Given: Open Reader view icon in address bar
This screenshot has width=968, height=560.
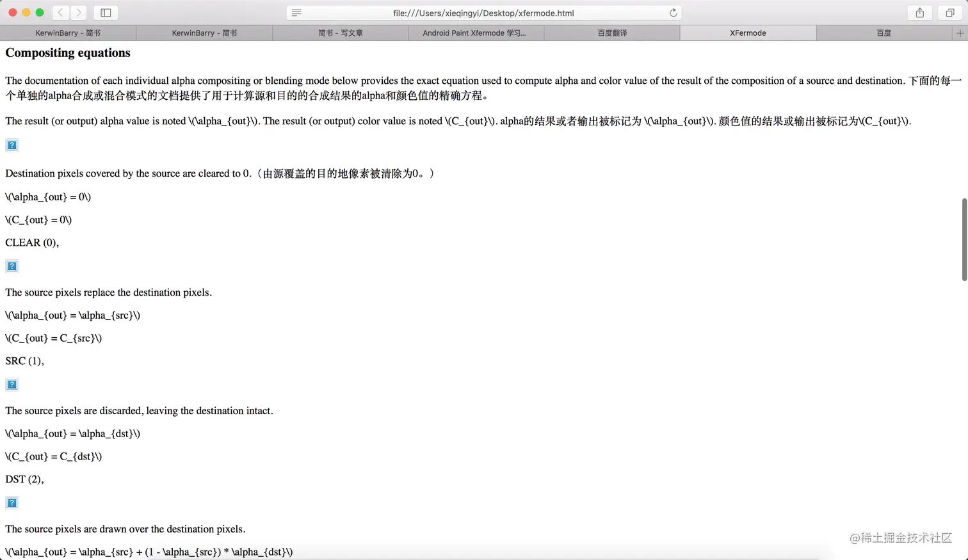Looking at the screenshot, I should tap(296, 13).
